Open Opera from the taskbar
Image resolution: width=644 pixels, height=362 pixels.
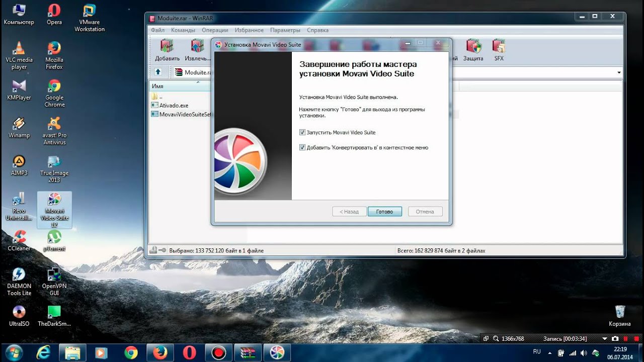(190, 353)
